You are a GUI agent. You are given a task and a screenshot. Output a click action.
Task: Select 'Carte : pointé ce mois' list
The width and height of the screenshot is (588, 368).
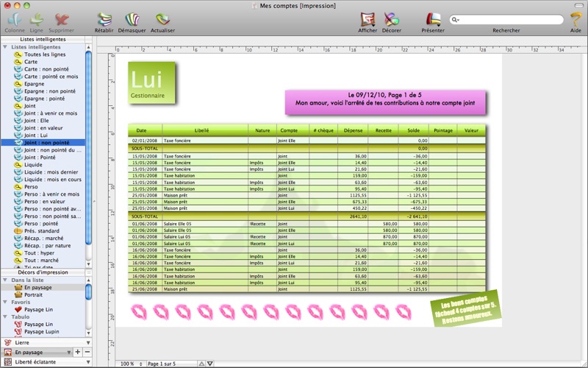click(x=51, y=77)
